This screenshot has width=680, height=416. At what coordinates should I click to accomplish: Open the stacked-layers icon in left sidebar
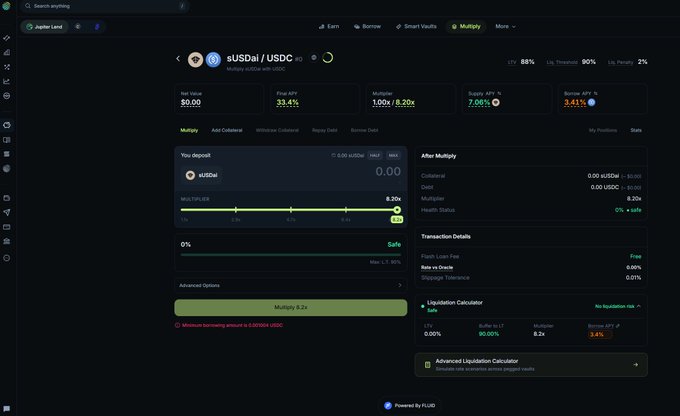pos(7,154)
